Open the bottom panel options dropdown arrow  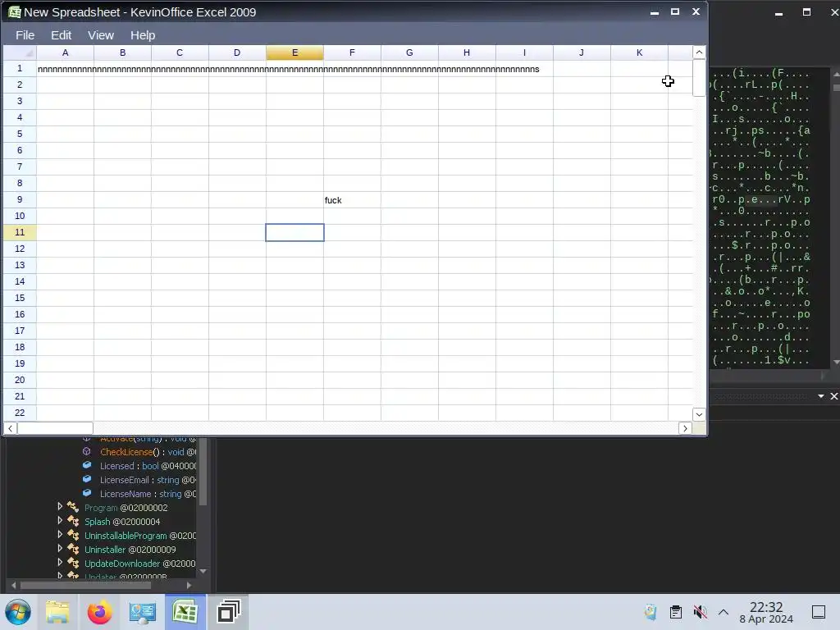(x=820, y=396)
